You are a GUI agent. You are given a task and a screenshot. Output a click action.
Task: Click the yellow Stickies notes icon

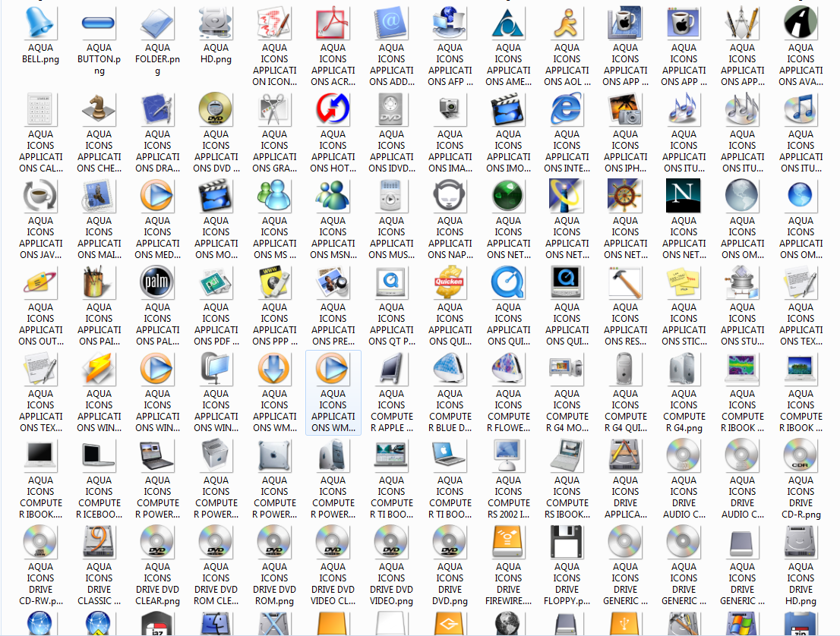pyautogui.click(x=684, y=282)
